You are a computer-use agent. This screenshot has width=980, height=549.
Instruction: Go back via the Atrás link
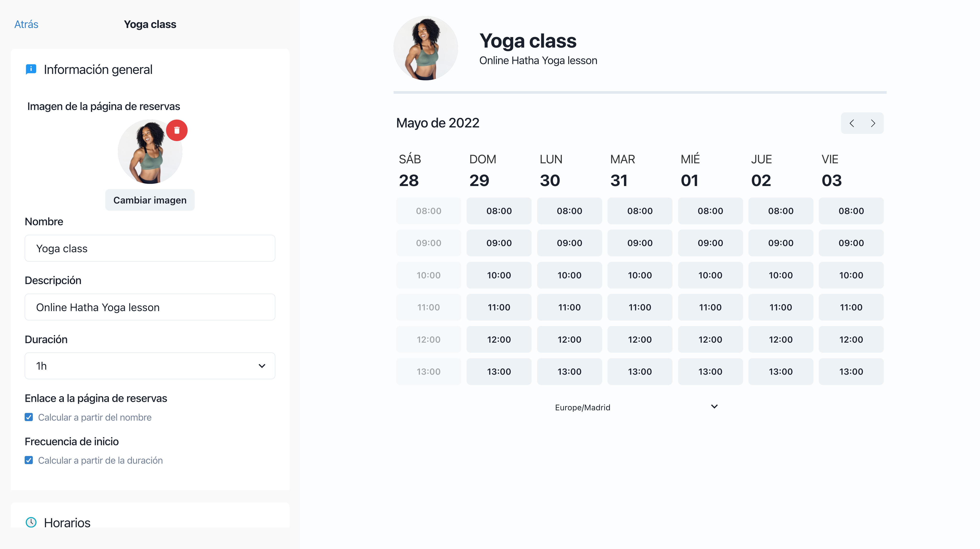coord(26,24)
